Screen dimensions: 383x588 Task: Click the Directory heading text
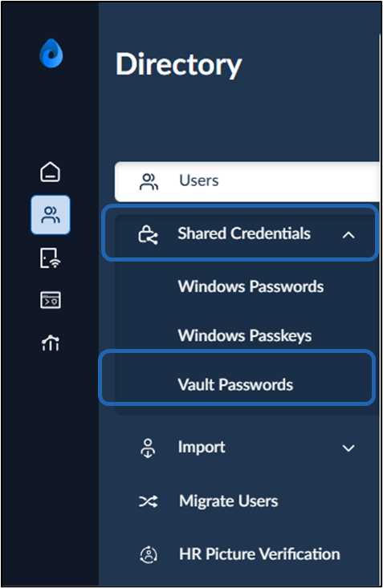[179, 64]
